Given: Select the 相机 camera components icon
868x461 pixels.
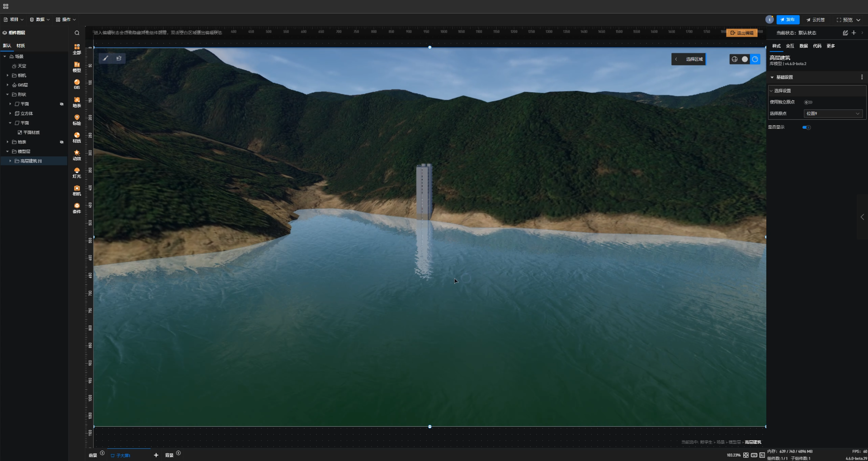Looking at the screenshot, I should [76, 190].
